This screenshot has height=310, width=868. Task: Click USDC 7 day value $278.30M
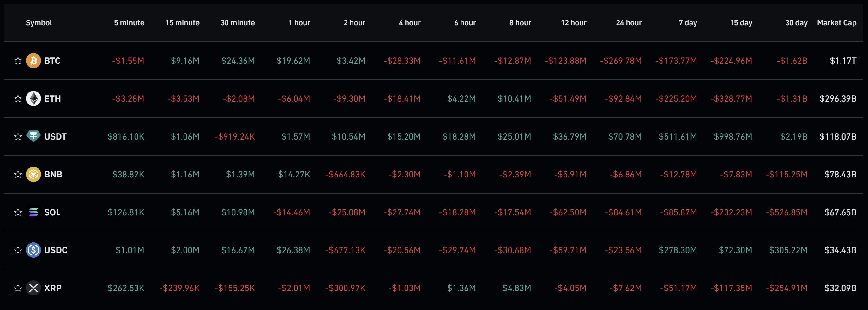[678, 250]
